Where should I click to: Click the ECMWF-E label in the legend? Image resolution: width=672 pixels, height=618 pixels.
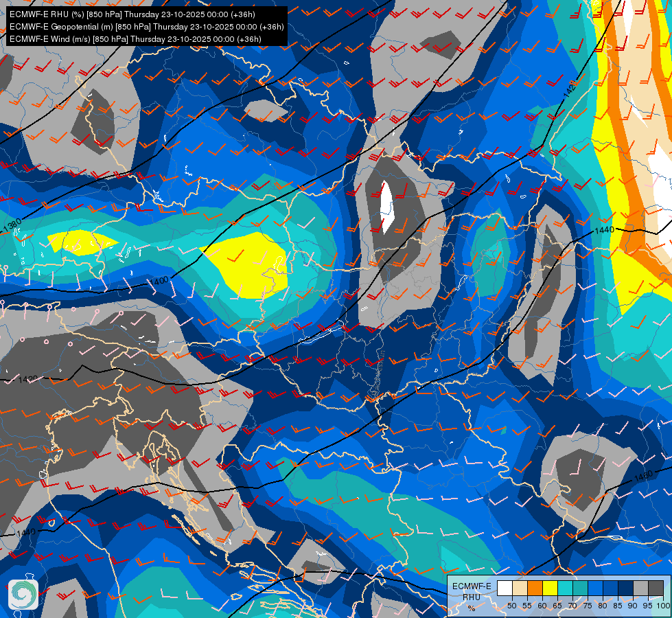click(472, 586)
